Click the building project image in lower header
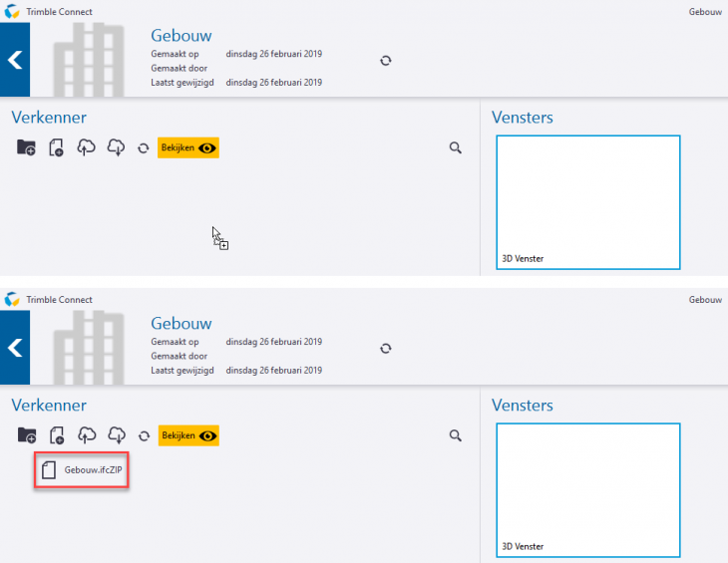 tap(89, 348)
